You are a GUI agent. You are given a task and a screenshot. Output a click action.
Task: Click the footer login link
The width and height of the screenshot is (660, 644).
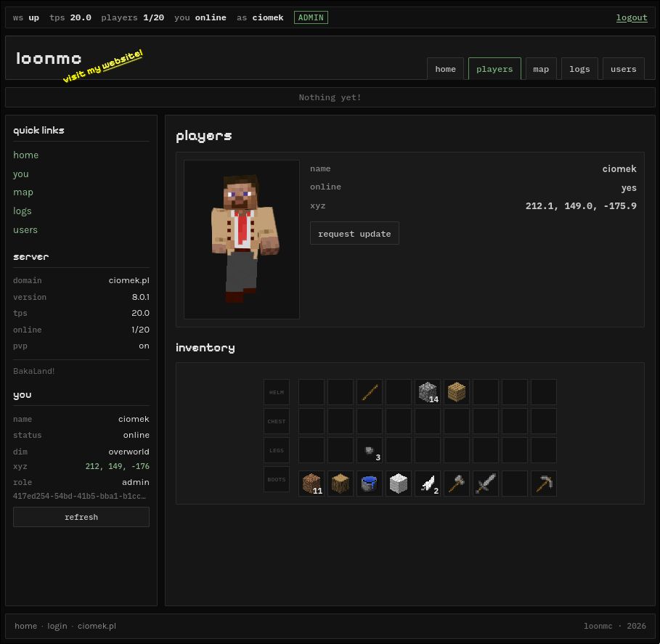(57, 627)
